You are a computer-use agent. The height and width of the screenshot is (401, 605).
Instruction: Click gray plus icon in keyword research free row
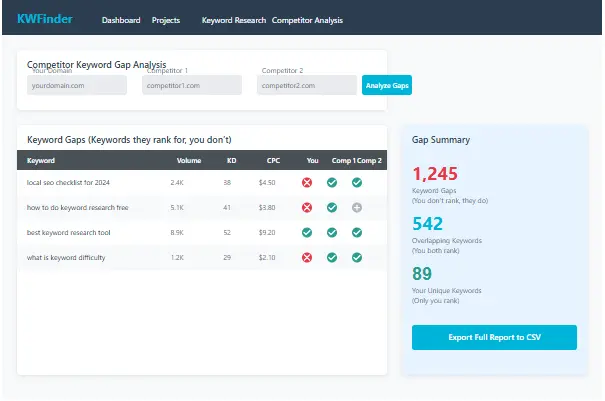(357, 208)
